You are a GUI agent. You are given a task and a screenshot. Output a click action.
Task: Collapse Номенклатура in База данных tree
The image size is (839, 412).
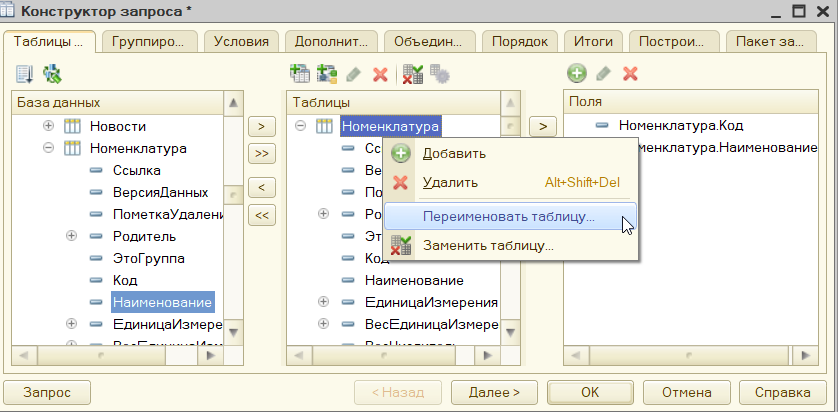point(49,148)
